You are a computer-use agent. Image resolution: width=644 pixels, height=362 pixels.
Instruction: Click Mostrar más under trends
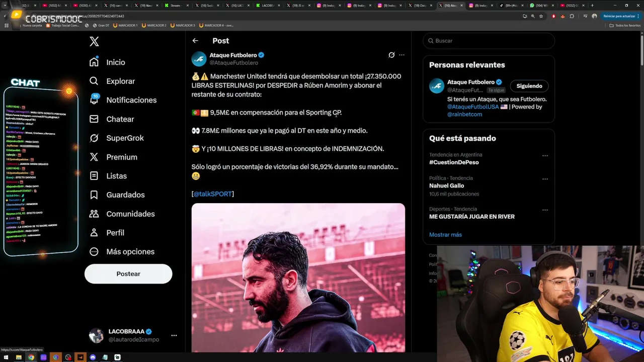click(x=445, y=235)
